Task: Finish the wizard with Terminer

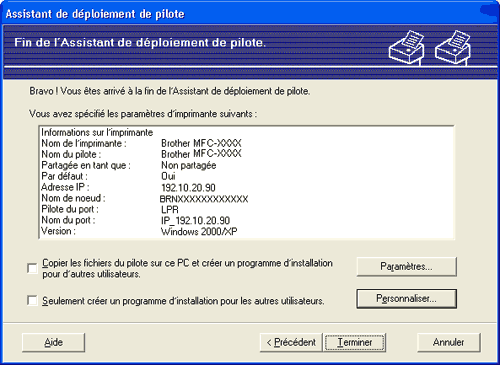Action: click(x=355, y=342)
